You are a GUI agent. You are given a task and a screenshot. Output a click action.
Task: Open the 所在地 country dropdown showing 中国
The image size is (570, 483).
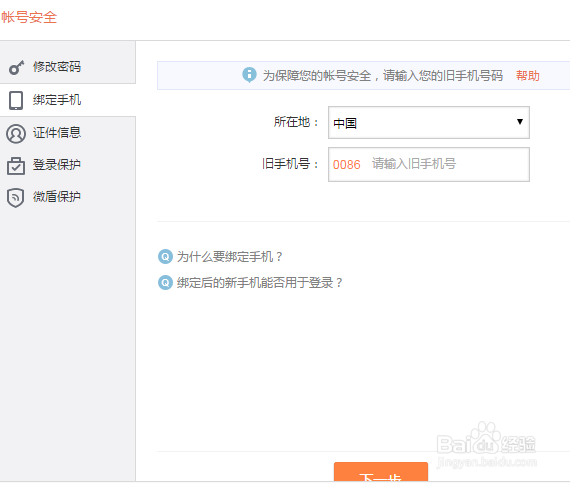429,122
